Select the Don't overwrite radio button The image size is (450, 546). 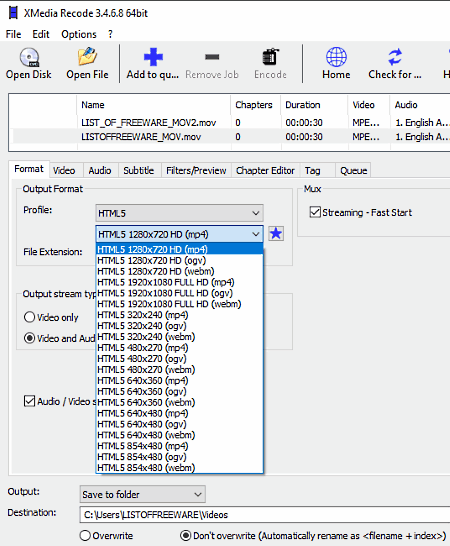[186, 536]
